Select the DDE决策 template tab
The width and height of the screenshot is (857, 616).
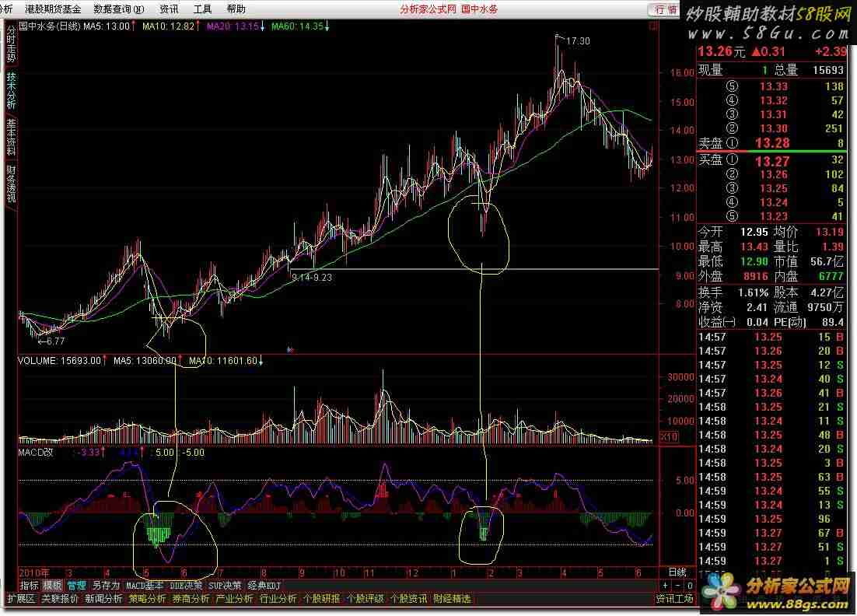click(186, 586)
